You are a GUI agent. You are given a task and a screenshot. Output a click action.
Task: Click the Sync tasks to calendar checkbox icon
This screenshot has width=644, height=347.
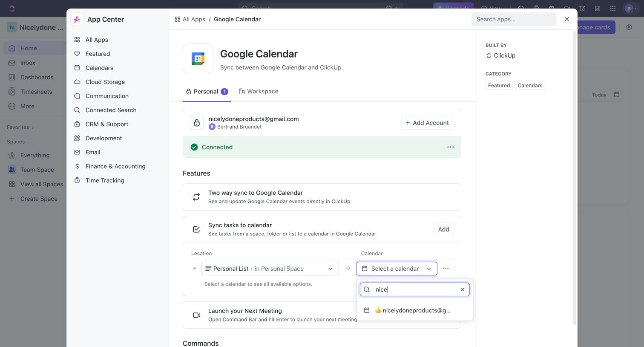pos(196,229)
